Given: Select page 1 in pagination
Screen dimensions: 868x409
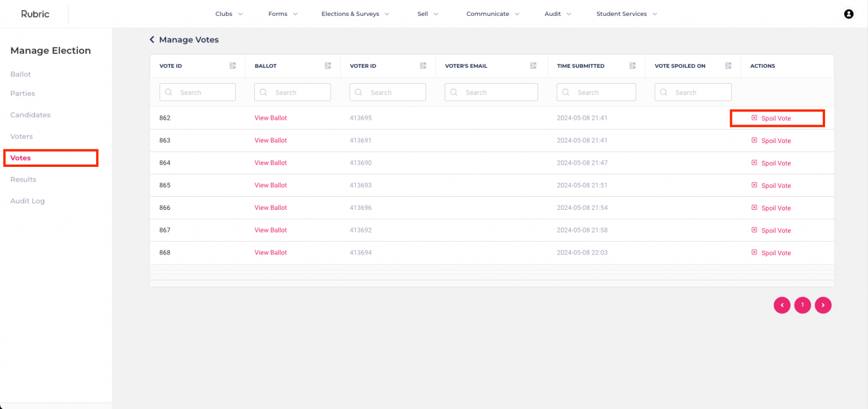Looking at the screenshot, I should (802, 305).
